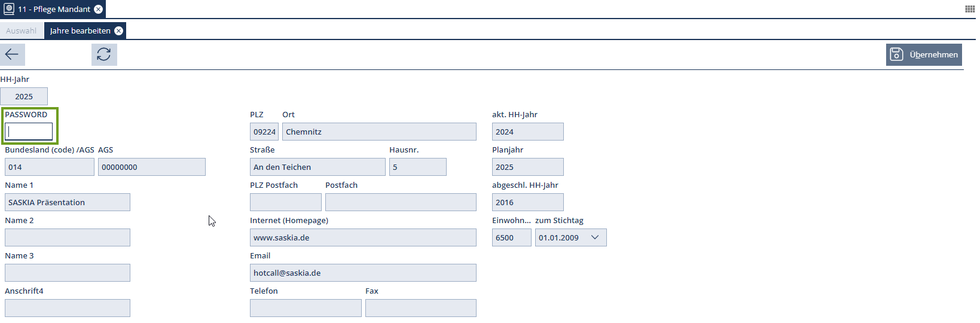Close the Jahre bearbeiten tab
Screen dimensions: 980x323
pos(119,31)
